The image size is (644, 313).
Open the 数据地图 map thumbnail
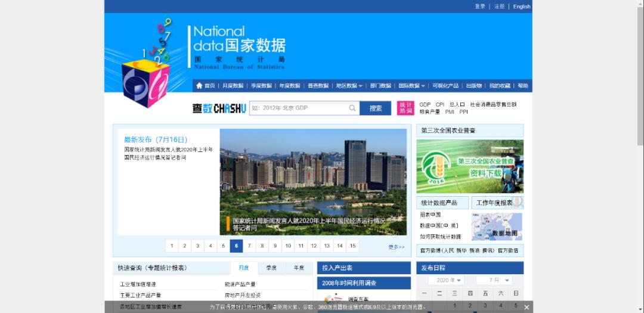[x=497, y=227]
